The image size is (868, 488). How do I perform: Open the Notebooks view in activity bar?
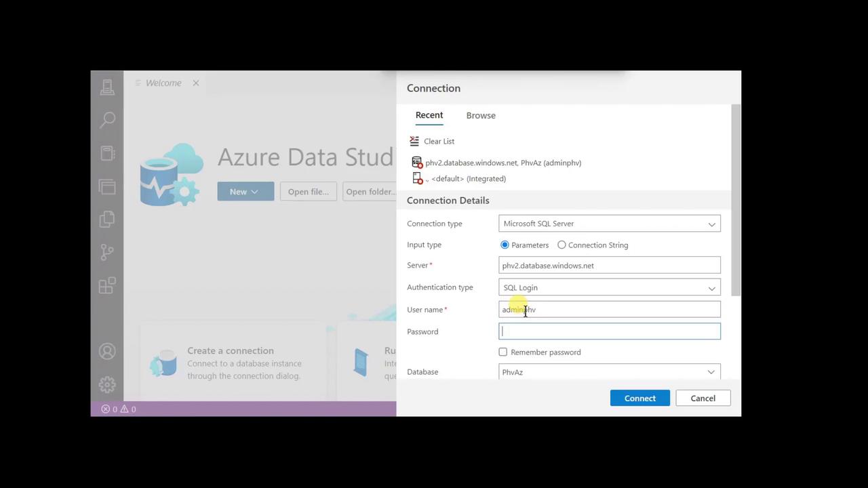[107, 153]
